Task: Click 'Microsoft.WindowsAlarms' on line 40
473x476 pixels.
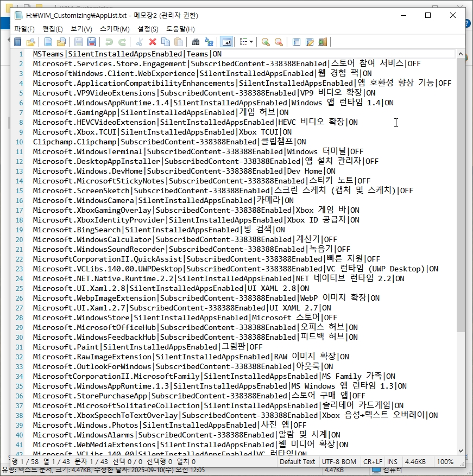Action: [83, 435]
